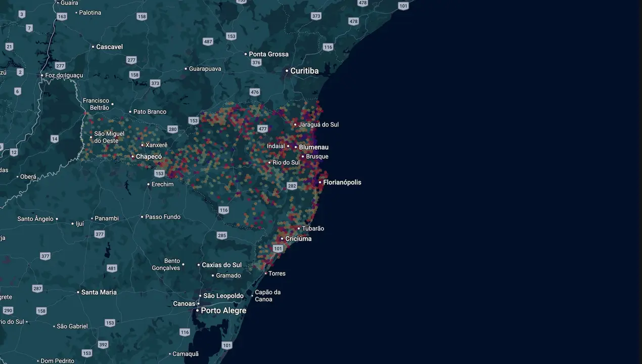Click the Francisco Beltrão label
The height and width of the screenshot is (364, 642).
click(96, 104)
